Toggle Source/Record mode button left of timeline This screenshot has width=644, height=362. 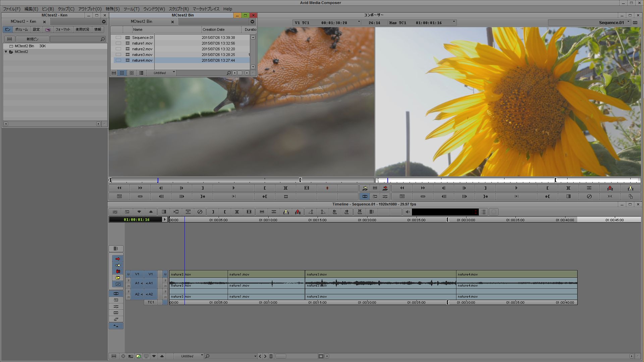tap(116, 294)
